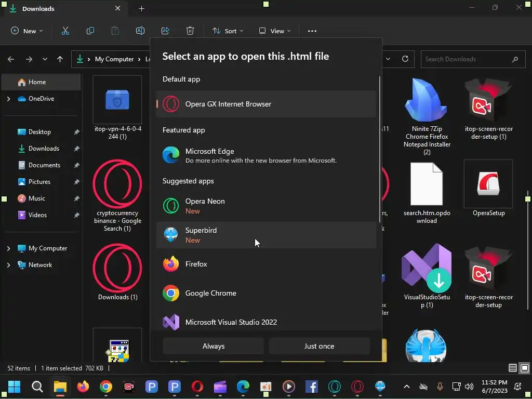The height and width of the screenshot is (399, 532).
Task: Click the Share icon in the toolbar
Action: coord(165,31)
